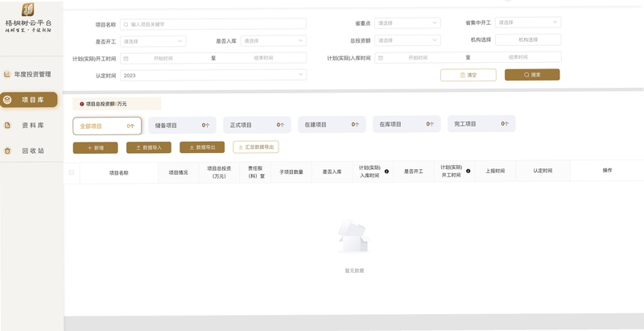
Task: Click the 资料库 document icon
Action: coord(7,126)
